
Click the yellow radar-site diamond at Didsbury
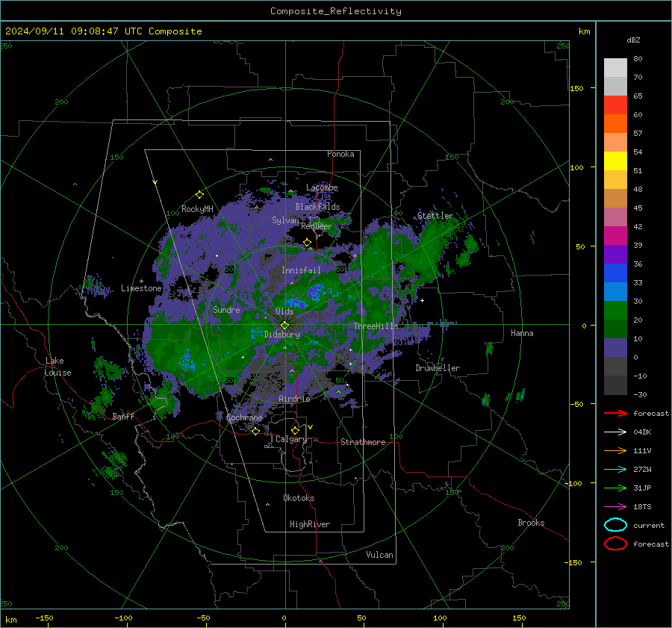point(284,326)
